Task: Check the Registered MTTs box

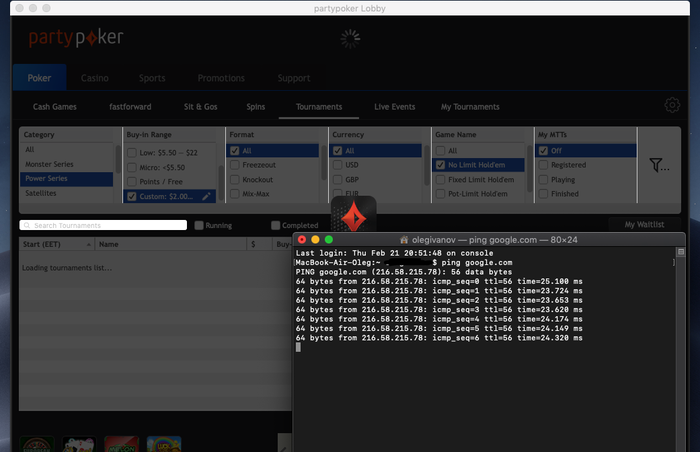Action: (x=543, y=165)
